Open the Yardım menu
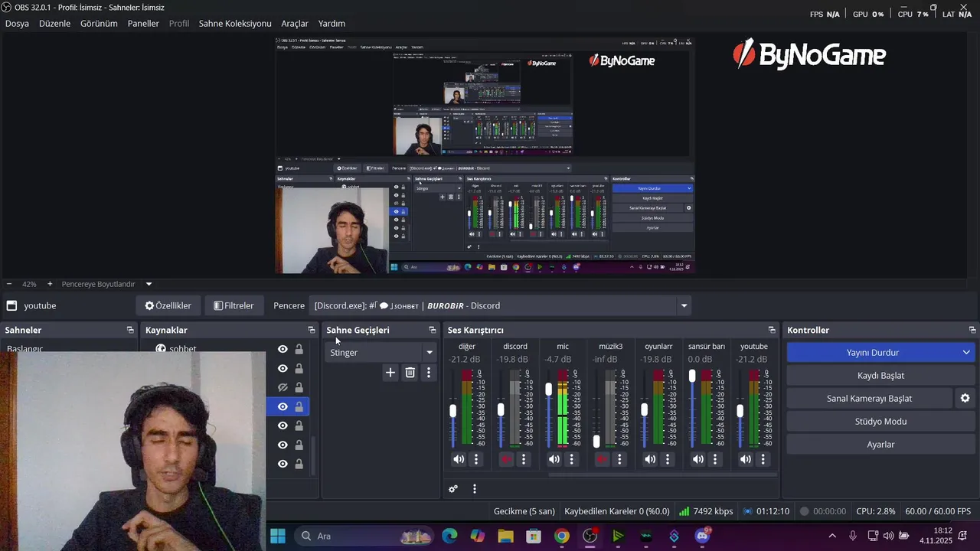 click(x=332, y=23)
